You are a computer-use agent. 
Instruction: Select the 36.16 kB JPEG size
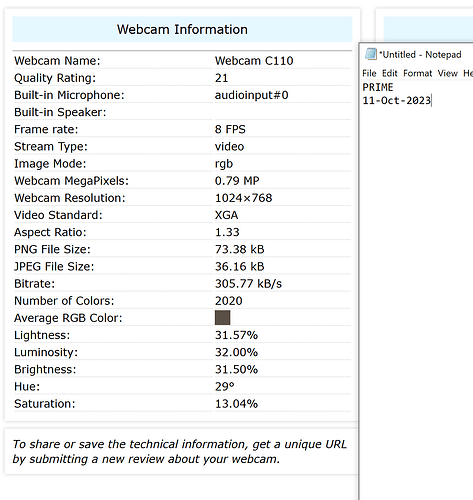[239, 267]
